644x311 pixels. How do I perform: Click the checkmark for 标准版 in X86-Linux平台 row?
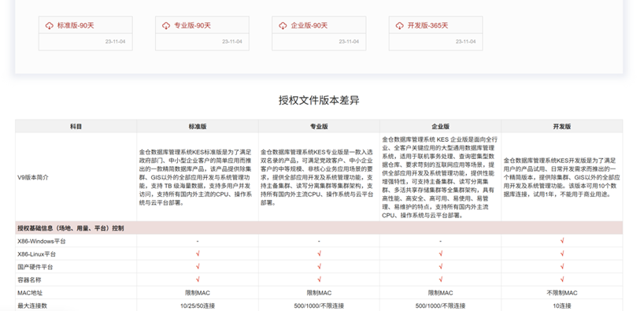(x=198, y=254)
